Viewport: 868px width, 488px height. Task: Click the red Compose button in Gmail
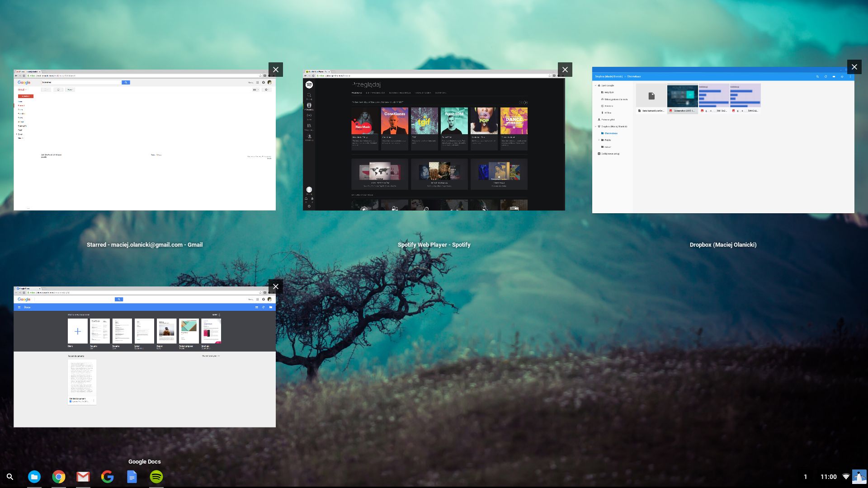(x=26, y=96)
